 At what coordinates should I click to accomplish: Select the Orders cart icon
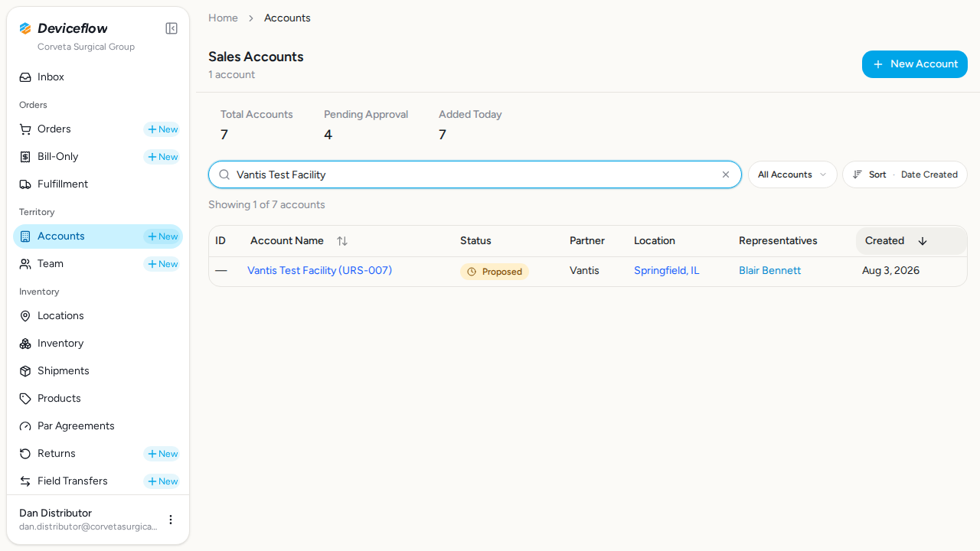coord(25,129)
